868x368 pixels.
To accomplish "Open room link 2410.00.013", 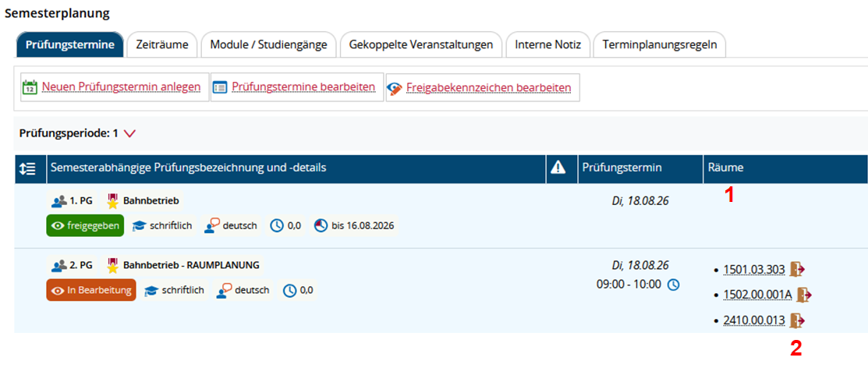I will tap(754, 320).
